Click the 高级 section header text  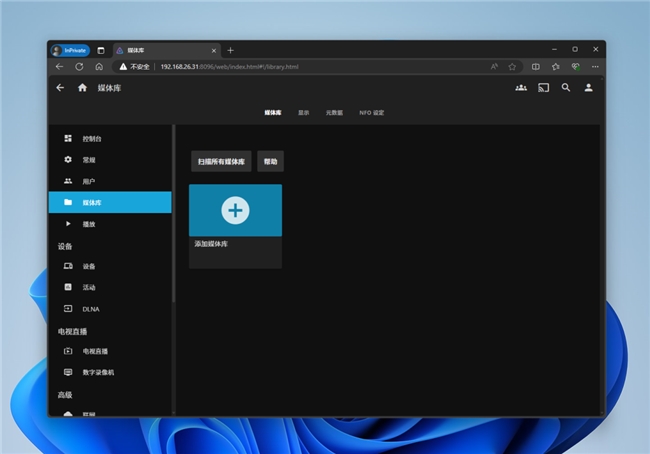[65, 395]
